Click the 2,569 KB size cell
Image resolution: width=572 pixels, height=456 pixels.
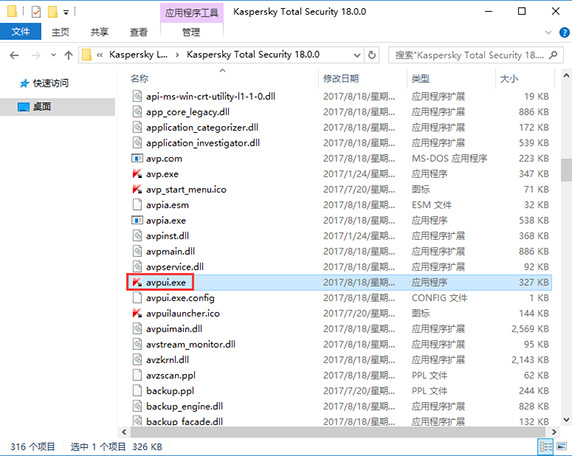(530, 329)
